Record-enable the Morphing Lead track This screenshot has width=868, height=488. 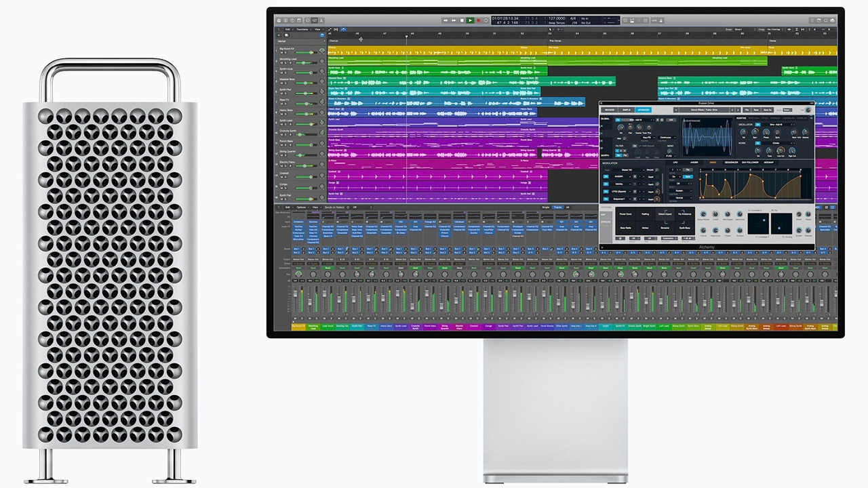point(290,62)
